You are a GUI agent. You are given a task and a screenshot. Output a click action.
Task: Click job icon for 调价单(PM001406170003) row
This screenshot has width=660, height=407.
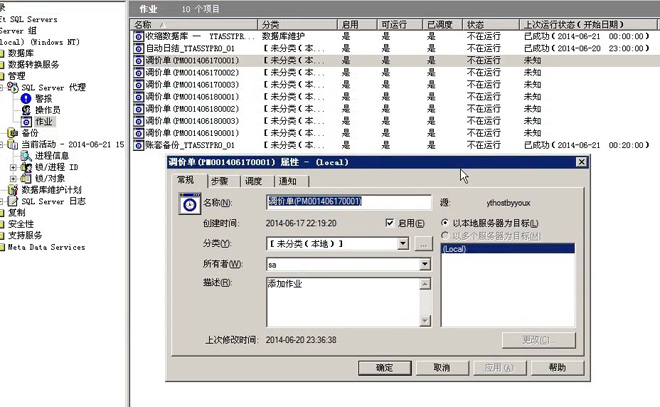138,85
